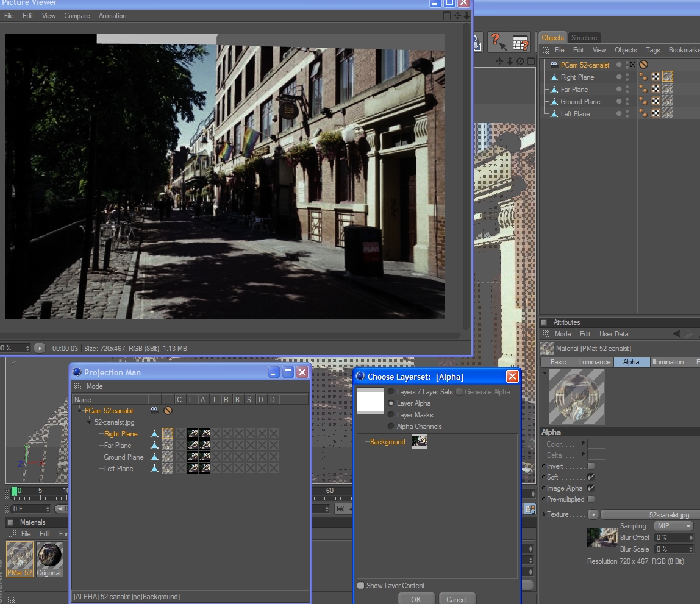This screenshot has height=604, width=700.
Task: Click the Alpha Color swatch
Action: pos(596,444)
